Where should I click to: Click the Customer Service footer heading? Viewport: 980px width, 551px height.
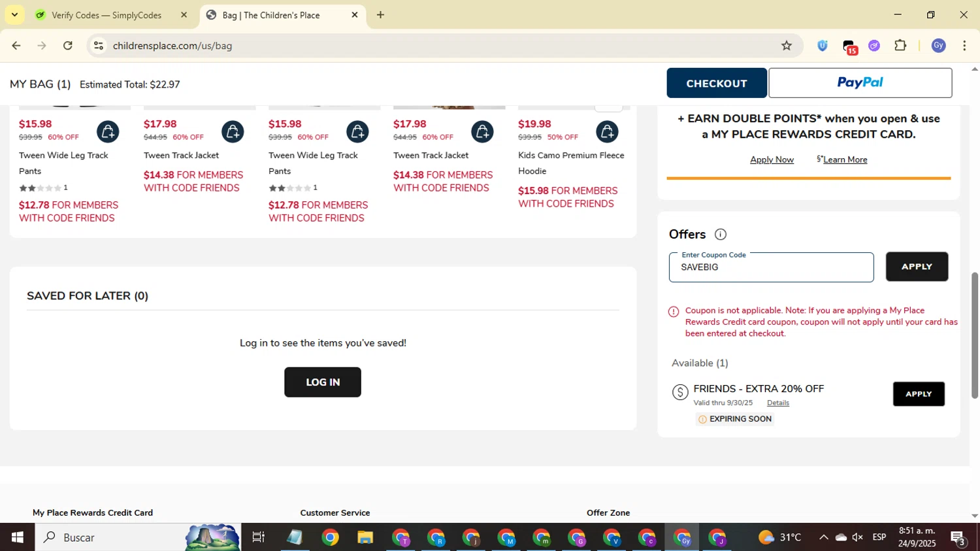[x=335, y=513]
